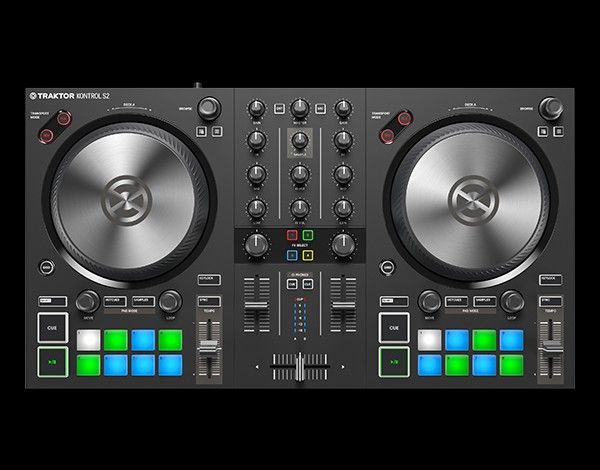The height and width of the screenshot is (470, 600).
Task: Trigger green pad 2 on the left deck
Action: click(x=116, y=340)
